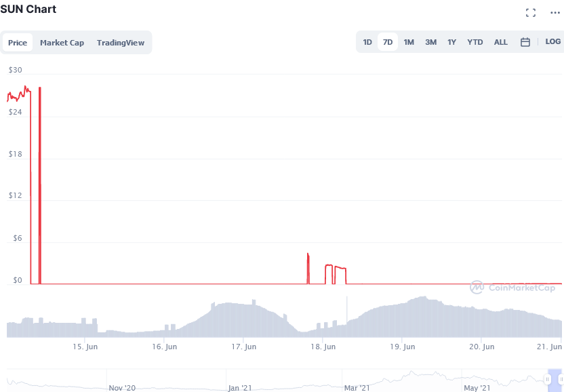Switch to the Market Cap tab
The image size is (564, 392).
tap(62, 43)
